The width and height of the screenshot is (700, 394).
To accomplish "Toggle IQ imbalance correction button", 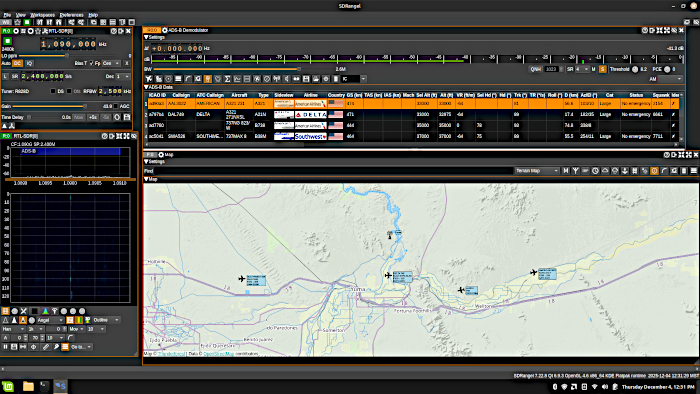I will tap(29, 63).
